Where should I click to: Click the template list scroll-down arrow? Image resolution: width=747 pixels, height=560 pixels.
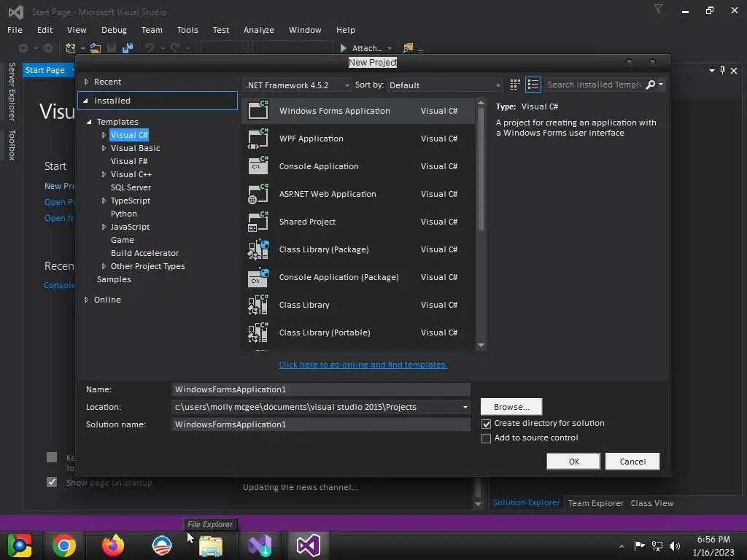coord(481,345)
